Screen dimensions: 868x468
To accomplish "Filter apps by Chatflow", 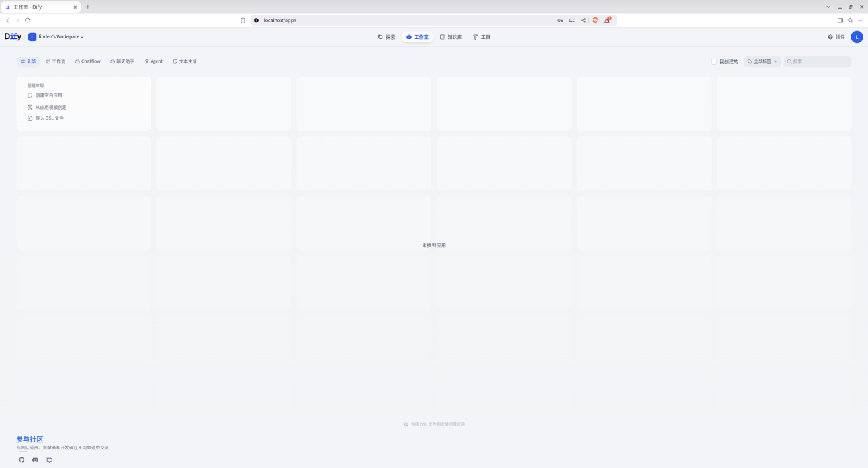I will pos(88,61).
